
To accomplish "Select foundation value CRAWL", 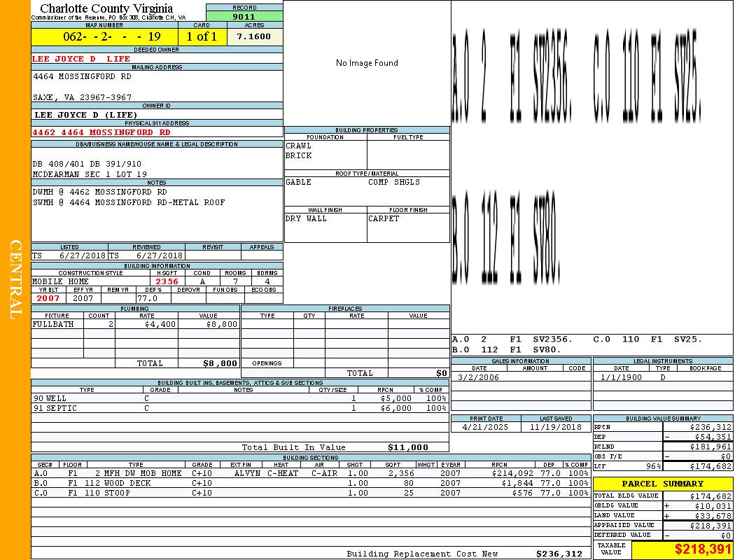I will [299, 146].
